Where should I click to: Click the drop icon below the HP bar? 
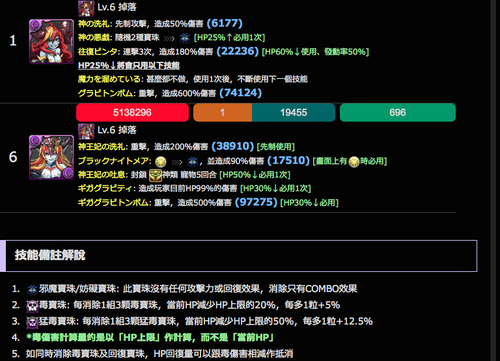[x=86, y=131]
